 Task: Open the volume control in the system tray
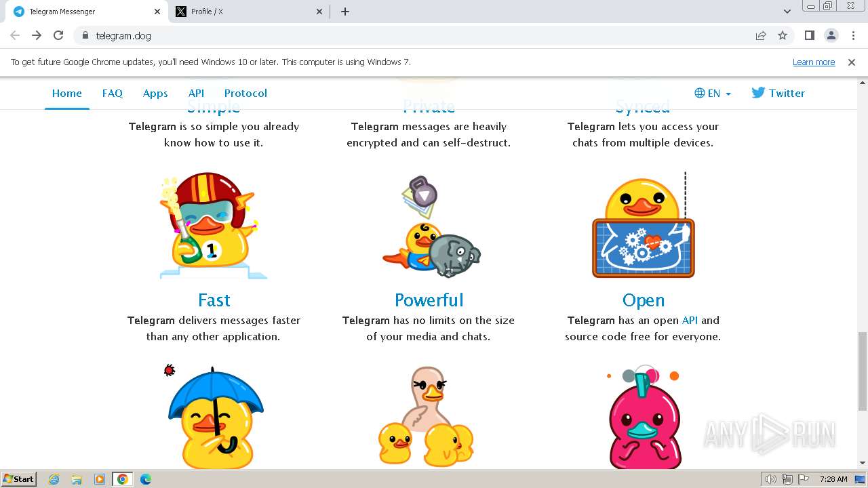click(x=770, y=479)
